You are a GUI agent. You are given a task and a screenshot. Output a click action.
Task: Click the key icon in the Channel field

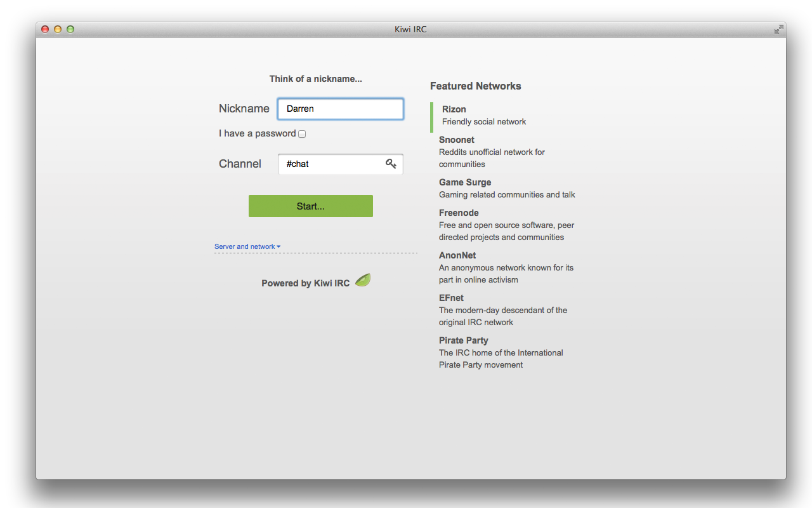[391, 164]
